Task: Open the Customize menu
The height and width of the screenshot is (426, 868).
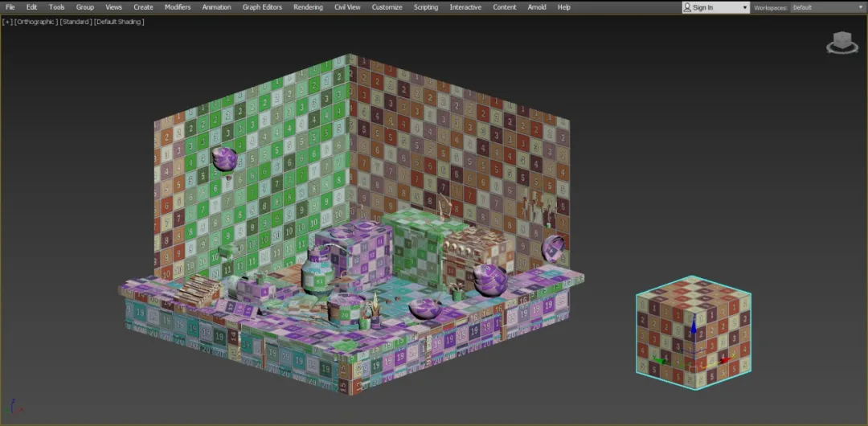Action: click(387, 7)
